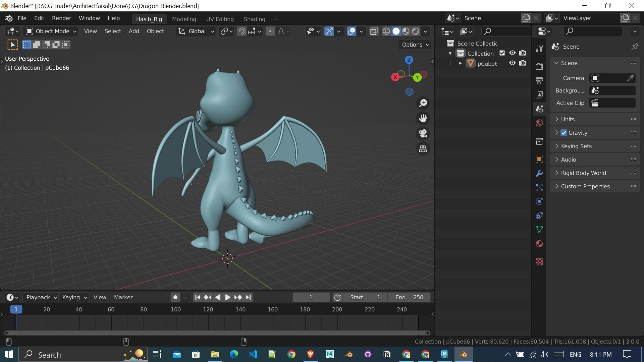The height and width of the screenshot is (362, 644).
Task: Open the Render menu
Action: (x=61, y=18)
